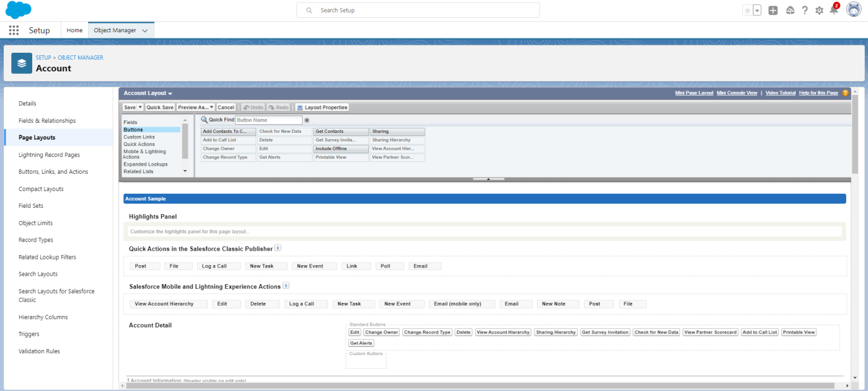Open the user profile avatar
The image size is (868, 391).
(853, 10)
